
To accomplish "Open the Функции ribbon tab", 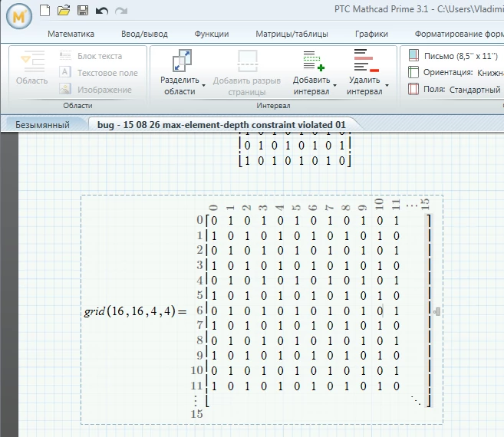I will (x=212, y=34).
